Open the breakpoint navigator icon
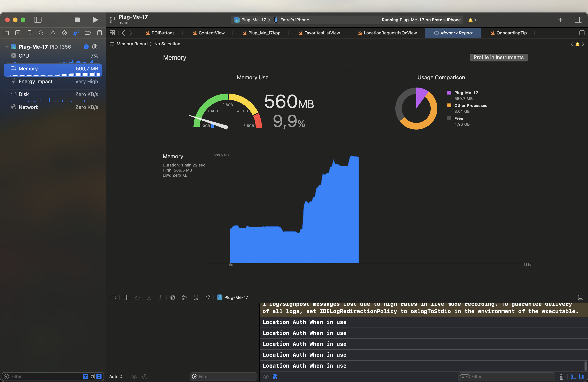This screenshot has height=382, width=588. pyautogui.click(x=88, y=33)
